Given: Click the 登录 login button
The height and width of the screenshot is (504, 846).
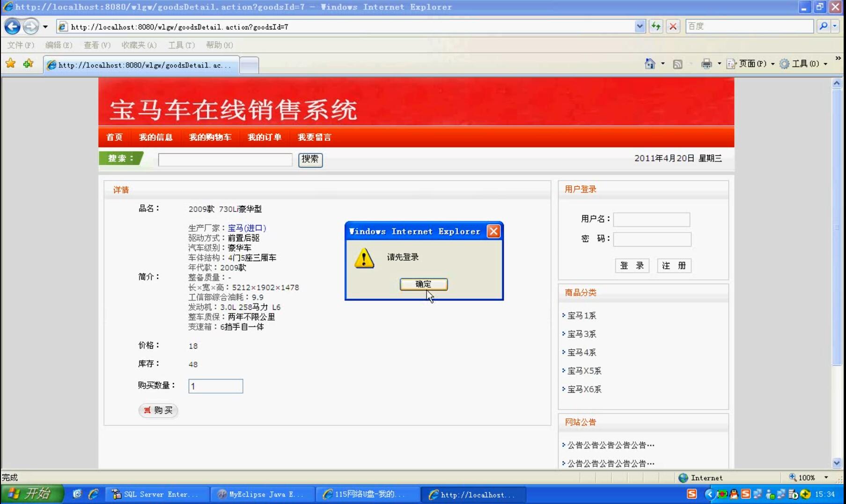Looking at the screenshot, I should point(632,266).
